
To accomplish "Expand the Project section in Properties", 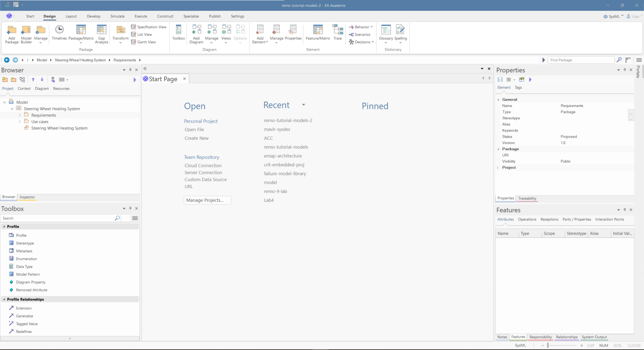I will (498, 168).
